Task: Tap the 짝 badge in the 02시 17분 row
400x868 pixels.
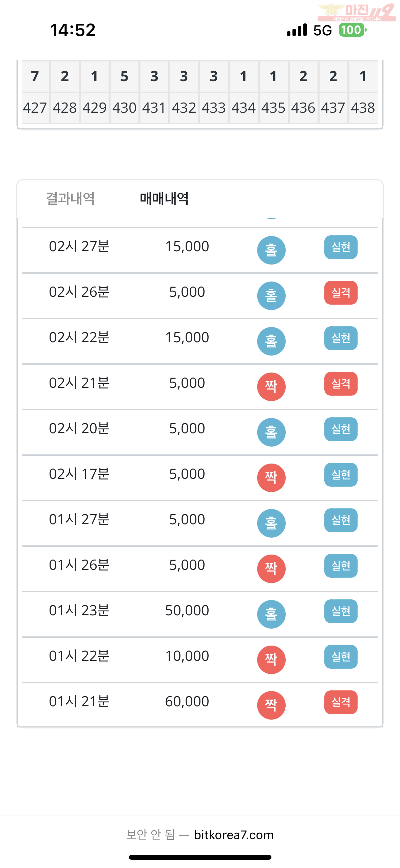Action: (x=271, y=478)
